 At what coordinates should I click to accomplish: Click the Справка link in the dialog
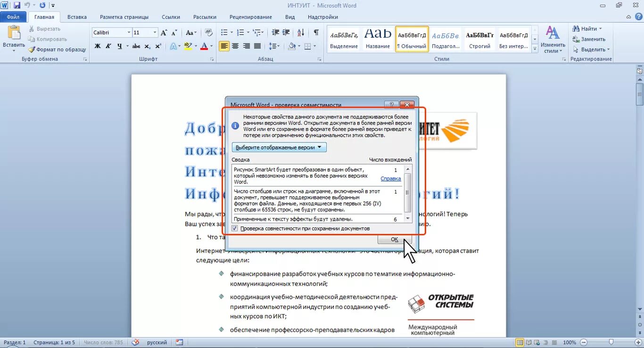pyautogui.click(x=391, y=179)
